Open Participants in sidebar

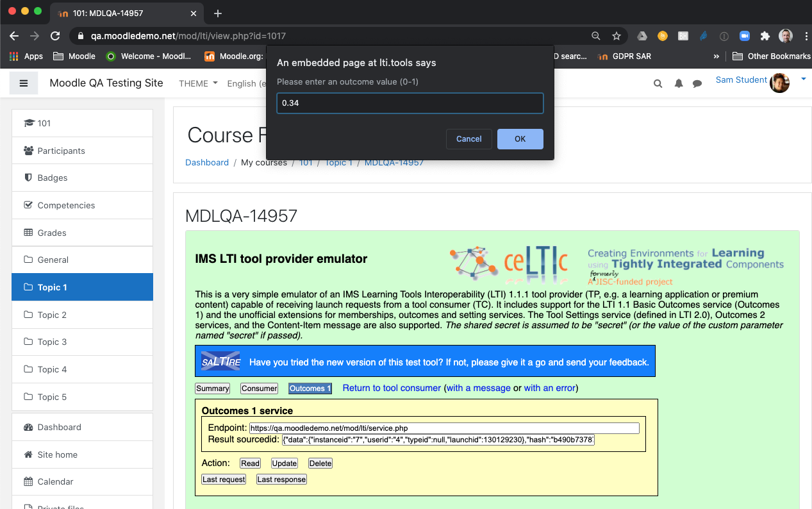click(x=82, y=151)
